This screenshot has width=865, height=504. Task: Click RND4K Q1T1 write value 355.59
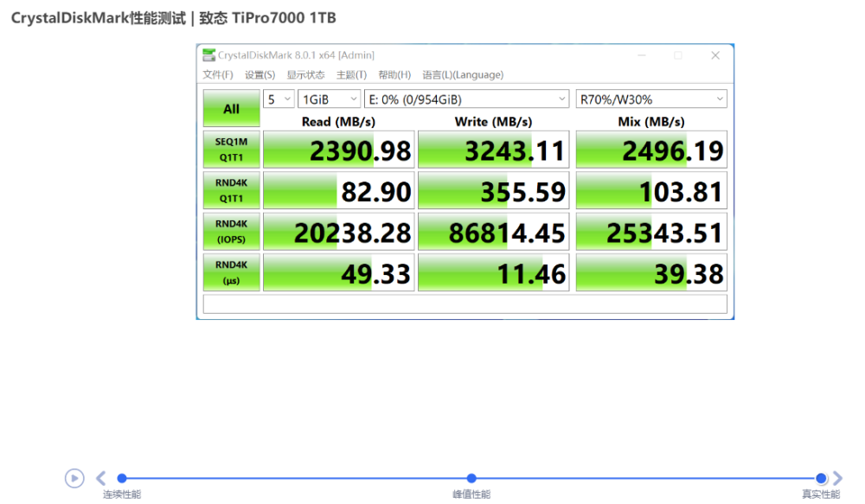pyautogui.click(x=494, y=190)
